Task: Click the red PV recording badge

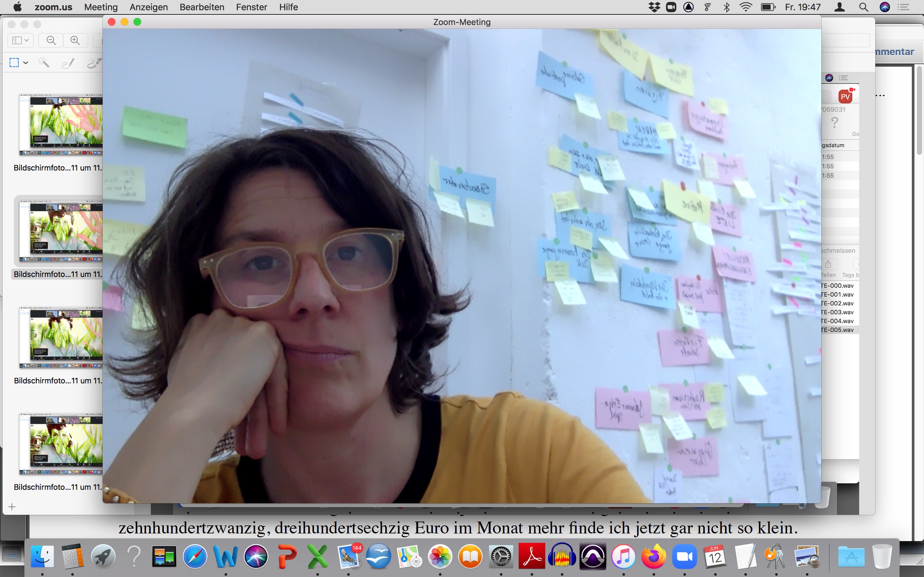Action: coord(845,96)
